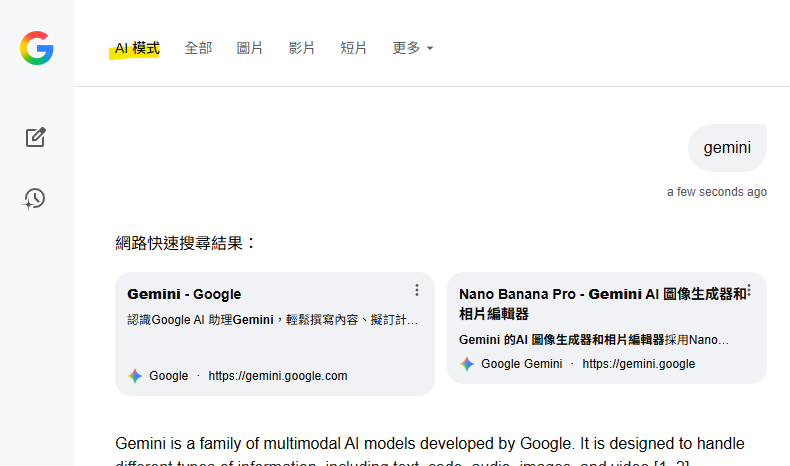
Task: Open options menu on Gemini - Google card
Action: 417,290
